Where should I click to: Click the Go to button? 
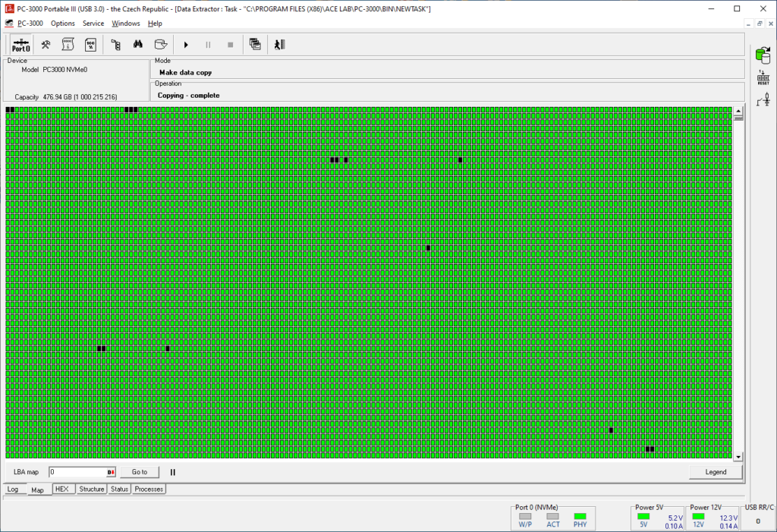click(x=140, y=472)
